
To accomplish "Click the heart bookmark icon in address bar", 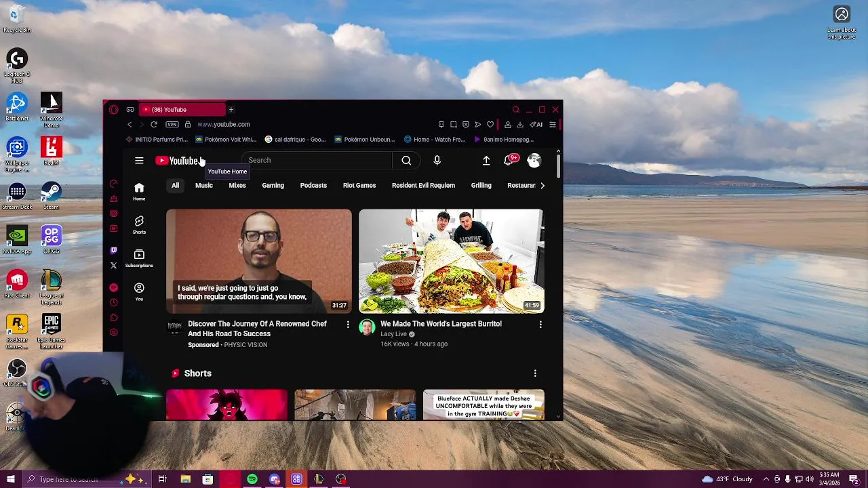I will [x=490, y=125].
